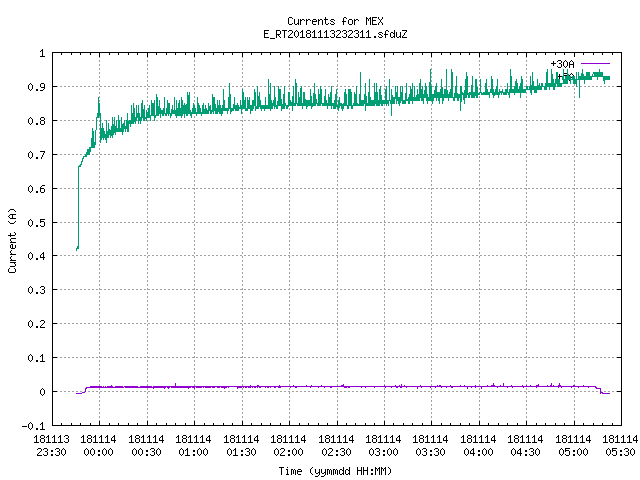Image resolution: width=640 pixels, height=480 pixels.
Task: Click the y-axis tick value 0.2
Action: point(36,324)
